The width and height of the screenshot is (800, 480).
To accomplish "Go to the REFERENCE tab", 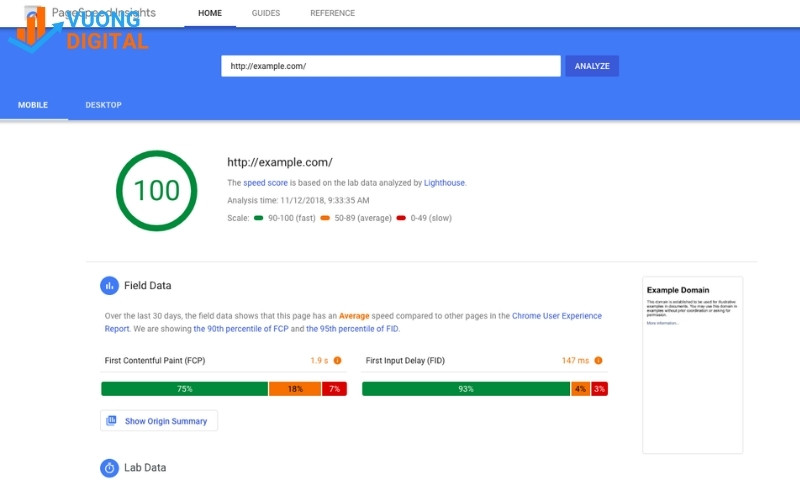I will 332,13.
